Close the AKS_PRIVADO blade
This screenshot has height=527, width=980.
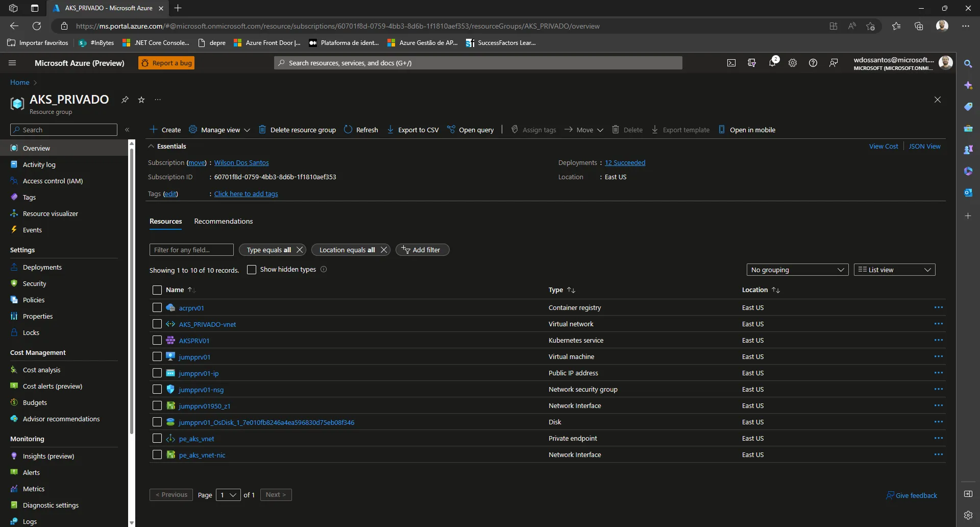pyautogui.click(x=938, y=100)
